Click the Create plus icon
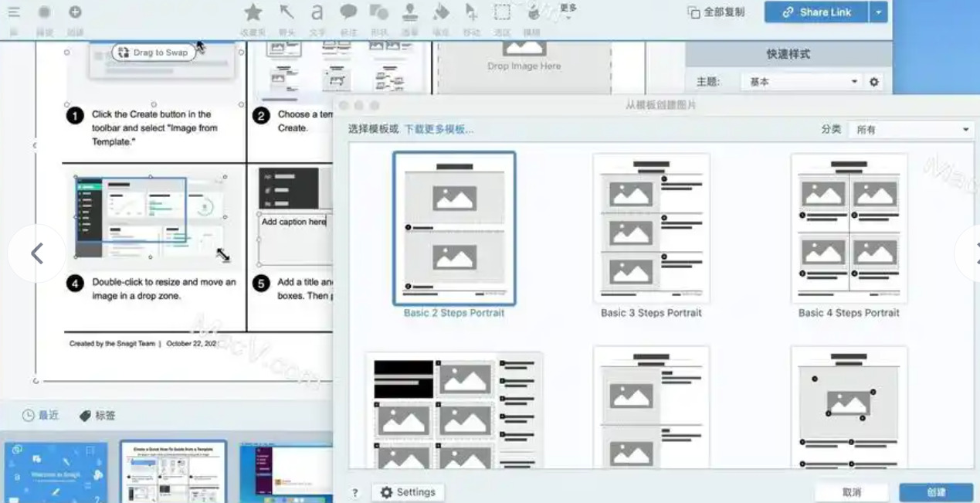 pos(75,12)
